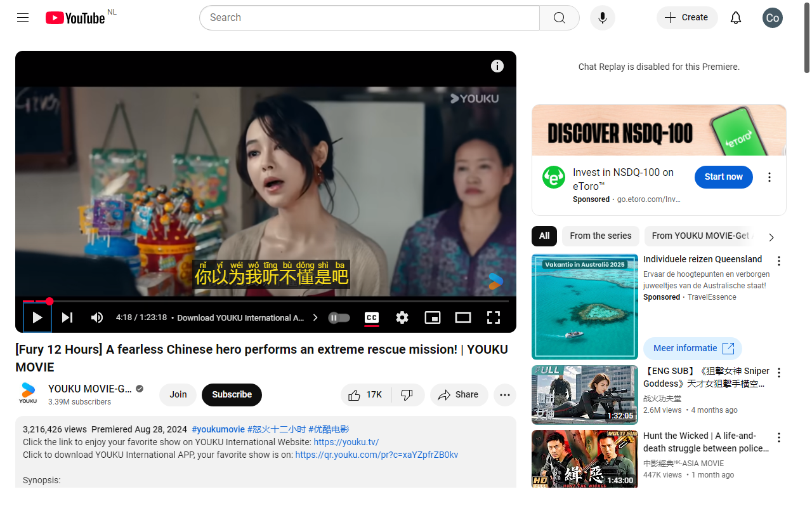
Task: Go to YouTube home via logo
Action: pyautogui.click(x=75, y=18)
